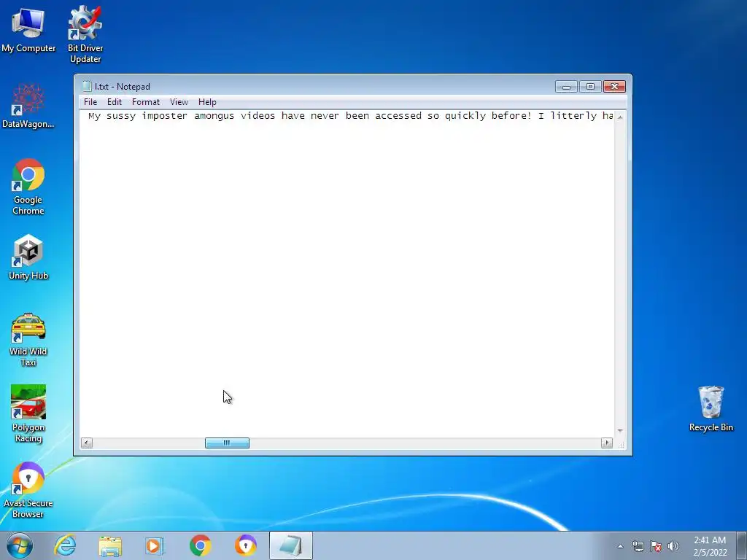Open the Edit menu in Notepad
Viewport: 747px width, 560px height.
click(x=115, y=102)
